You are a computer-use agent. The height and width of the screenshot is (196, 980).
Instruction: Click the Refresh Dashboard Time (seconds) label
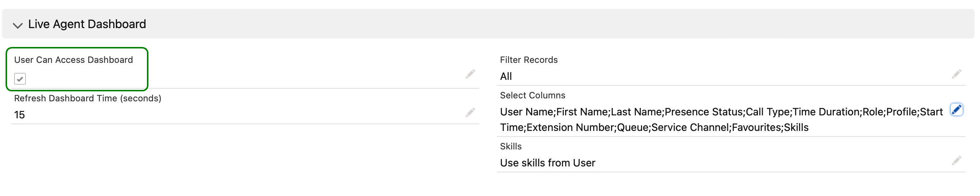(x=87, y=98)
